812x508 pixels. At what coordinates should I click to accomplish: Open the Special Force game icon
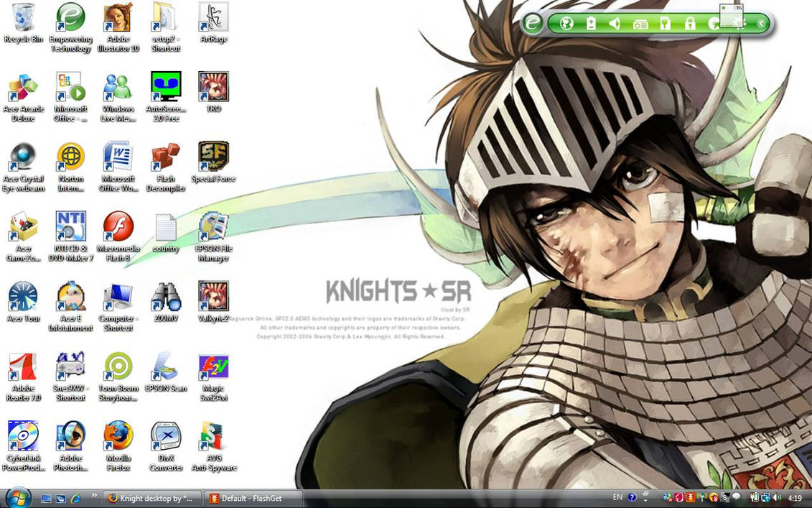[213, 163]
